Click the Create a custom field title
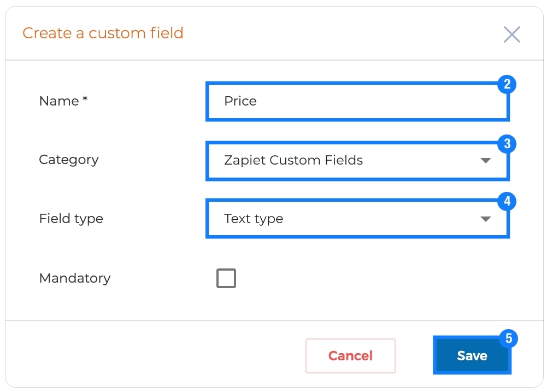 click(103, 33)
